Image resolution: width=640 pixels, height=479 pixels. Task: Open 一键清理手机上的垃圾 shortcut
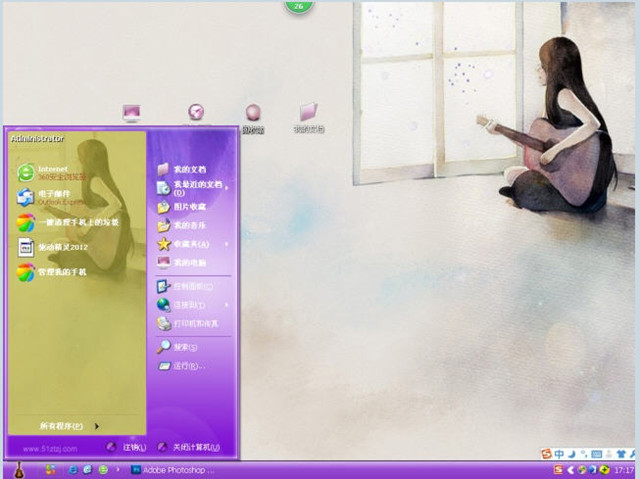68,222
